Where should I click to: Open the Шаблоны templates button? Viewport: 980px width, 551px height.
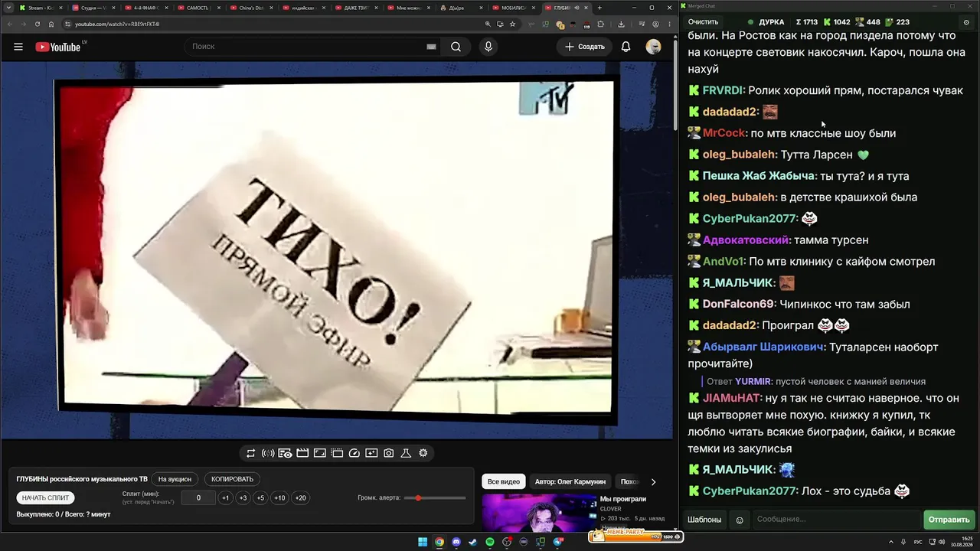(704, 520)
